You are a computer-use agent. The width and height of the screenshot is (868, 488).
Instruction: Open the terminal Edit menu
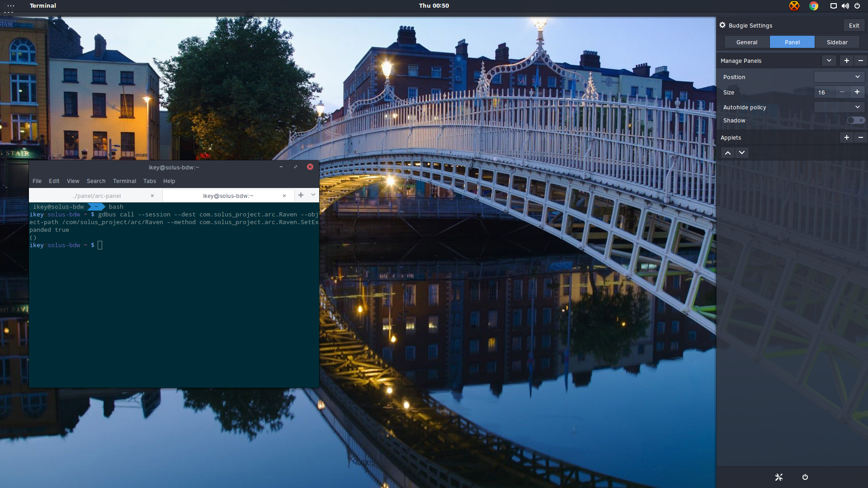coord(54,181)
